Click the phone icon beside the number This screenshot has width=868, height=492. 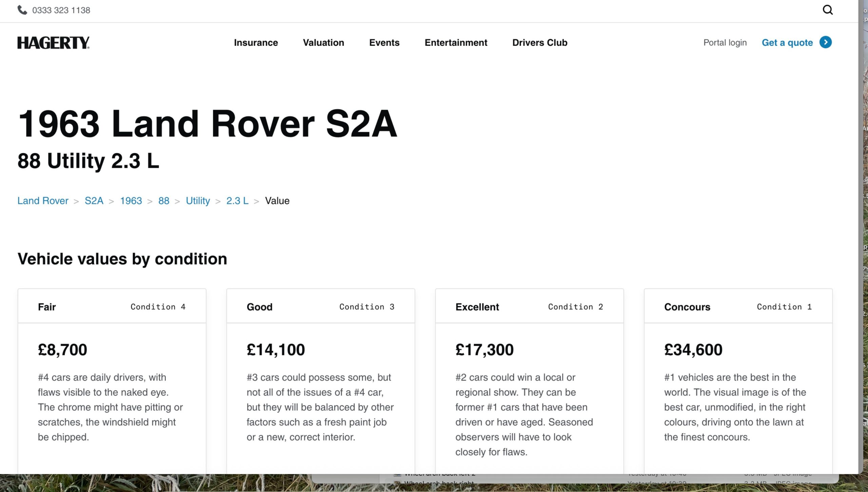pyautogui.click(x=22, y=10)
